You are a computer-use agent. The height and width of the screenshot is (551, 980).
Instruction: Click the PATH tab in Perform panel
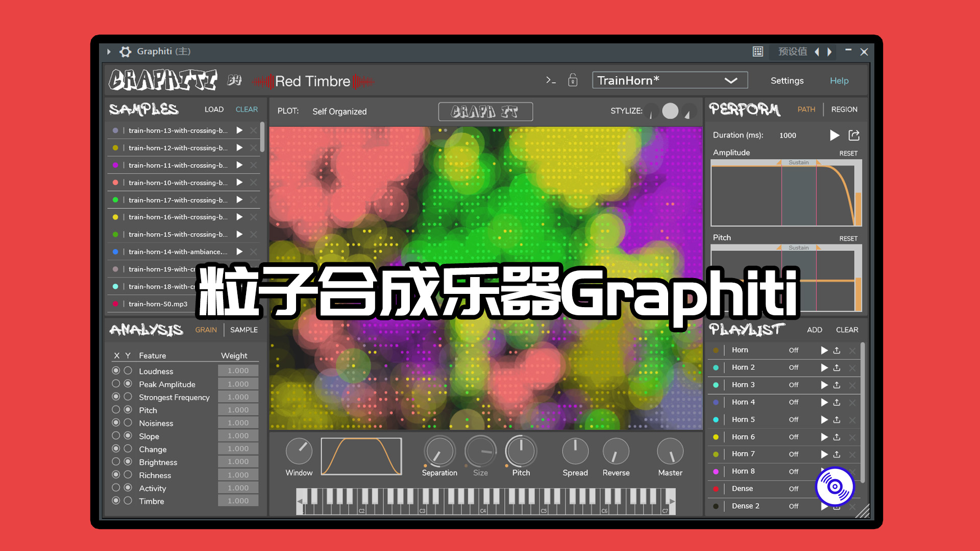pyautogui.click(x=806, y=109)
